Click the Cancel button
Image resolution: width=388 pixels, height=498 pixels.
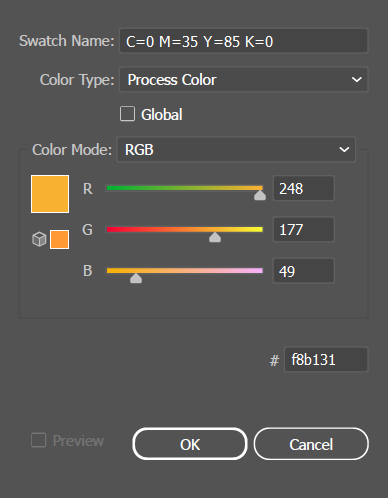pyautogui.click(x=311, y=444)
